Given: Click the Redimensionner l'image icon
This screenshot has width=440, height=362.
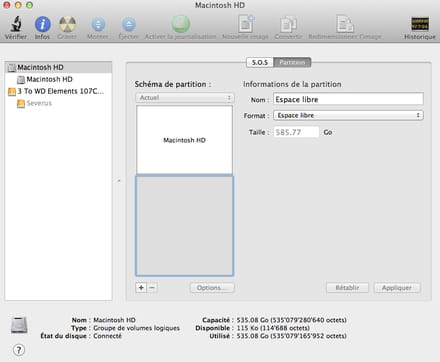Looking at the screenshot, I should [x=345, y=24].
